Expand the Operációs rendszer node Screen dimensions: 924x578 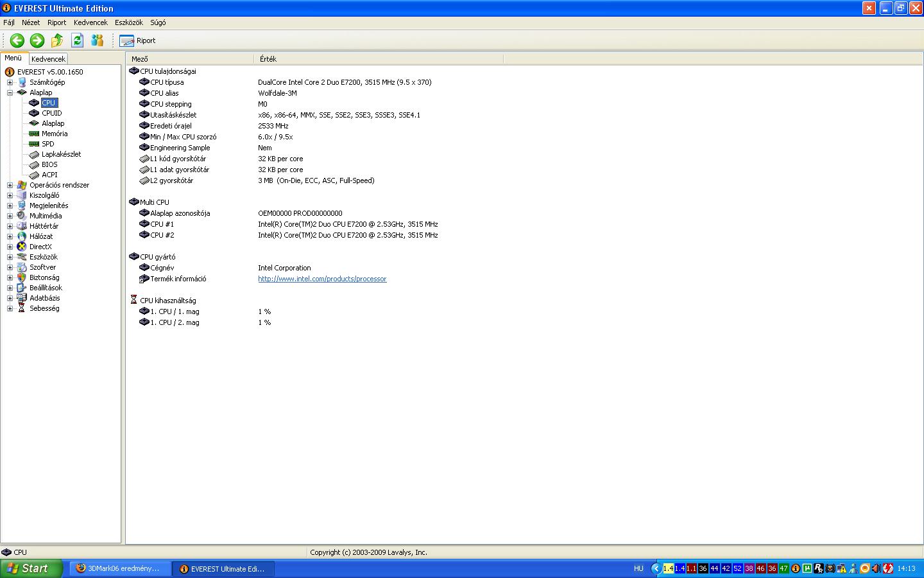click(10, 185)
